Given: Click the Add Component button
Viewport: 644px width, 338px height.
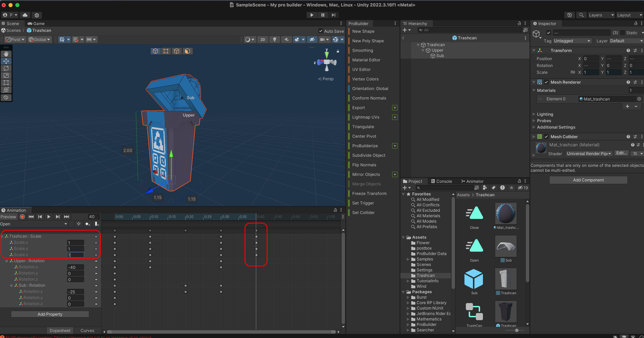Looking at the screenshot, I should click(588, 180).
